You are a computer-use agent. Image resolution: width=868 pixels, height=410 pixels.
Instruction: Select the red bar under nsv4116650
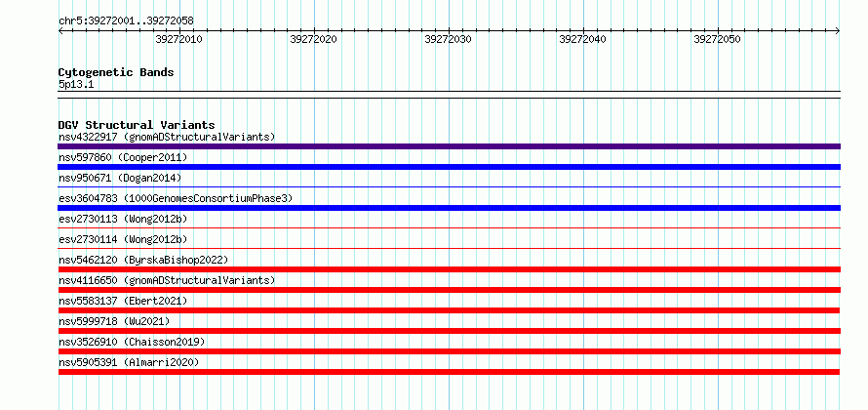(449, 290)
